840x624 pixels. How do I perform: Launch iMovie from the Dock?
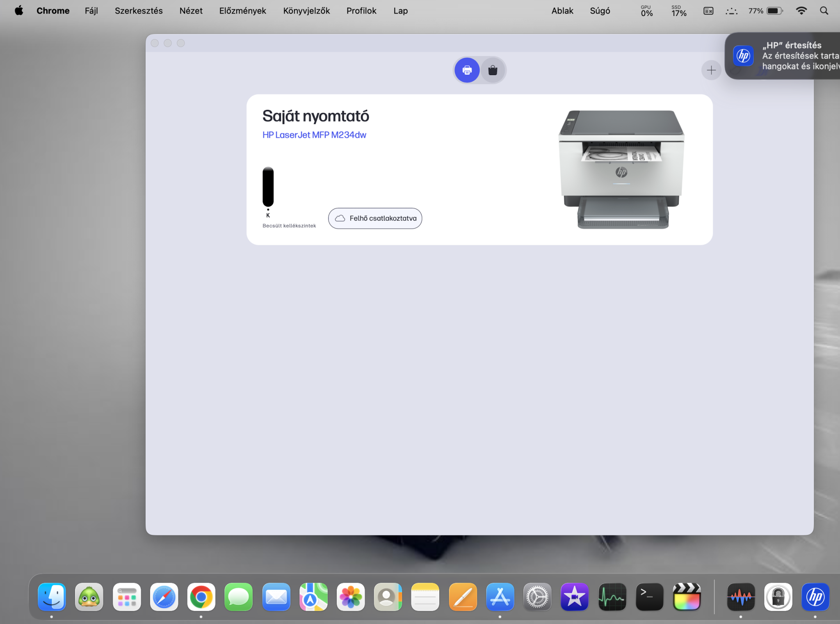574,597
